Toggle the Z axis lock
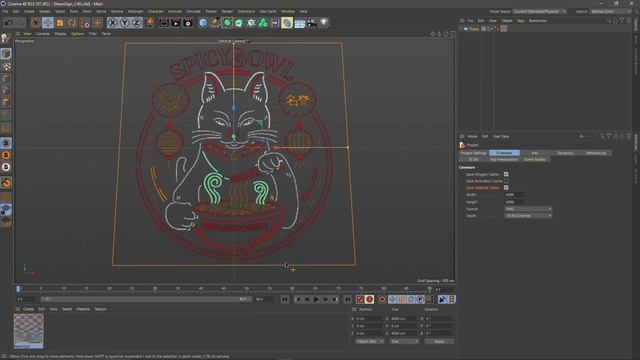This screenshot has height=360, width=640. 136,23
